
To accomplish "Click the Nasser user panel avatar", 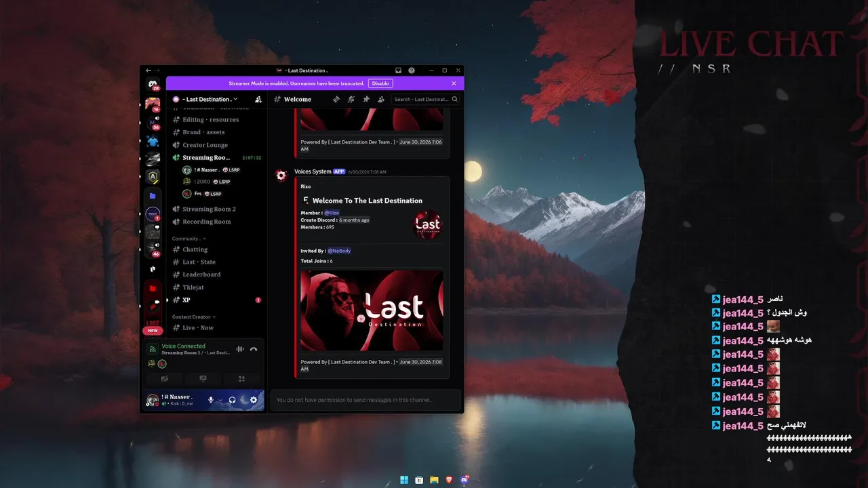I will tap(153, 400).
